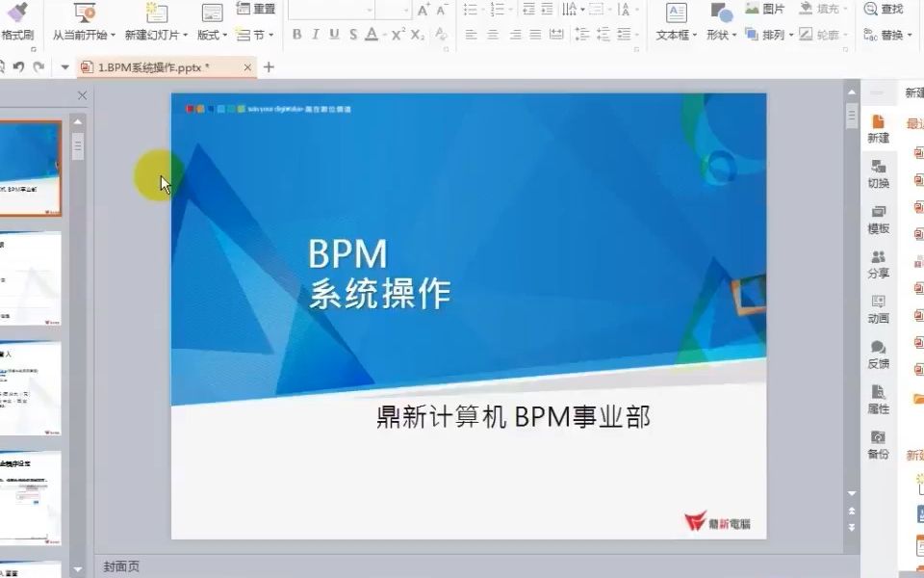Open the 备份 backup panel
This screenshot has width=924, height=578.
coord(878,446)
